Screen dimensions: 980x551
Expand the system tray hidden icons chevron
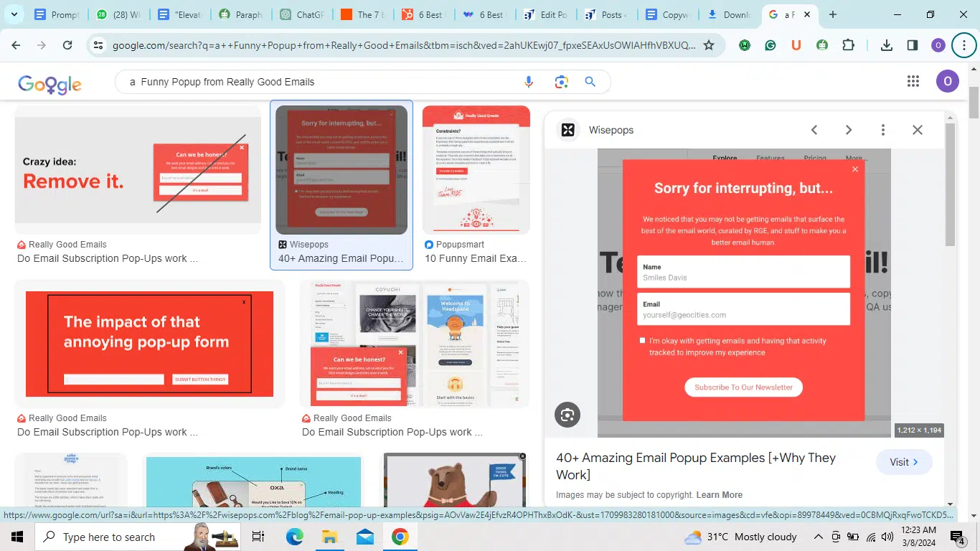818,537
